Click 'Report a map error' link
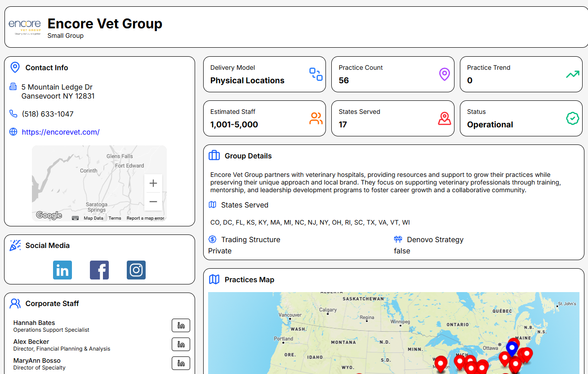The height and width of the screenshot is (374, 588). coord(144,218)
